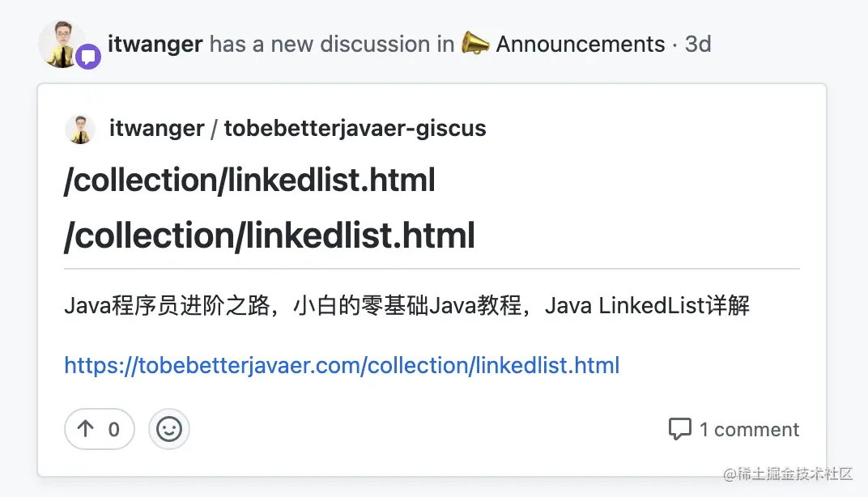Open the first /collection/linkedlist.html discussion title
The height and width of the screenshot is (497, 868).
(x=249, y=181)
